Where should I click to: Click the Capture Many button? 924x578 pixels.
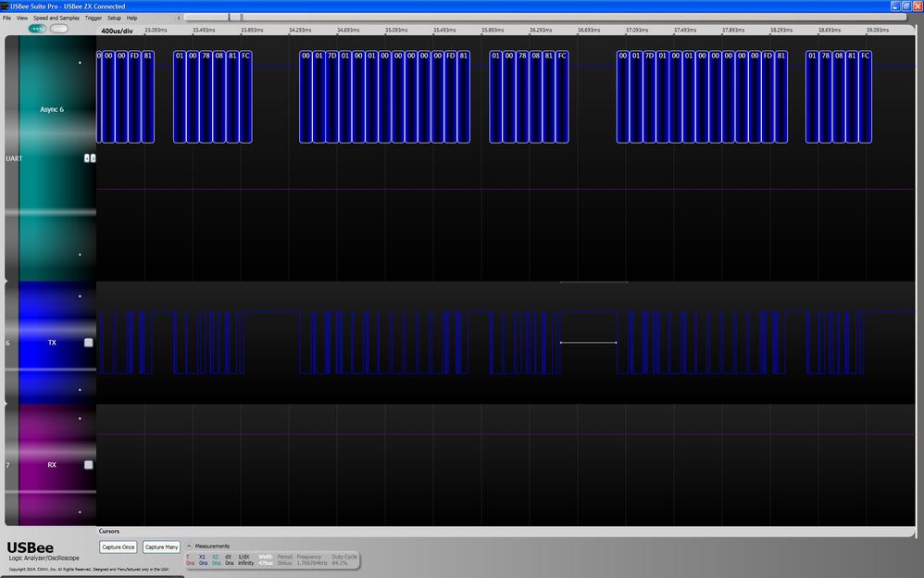point(161,547)
